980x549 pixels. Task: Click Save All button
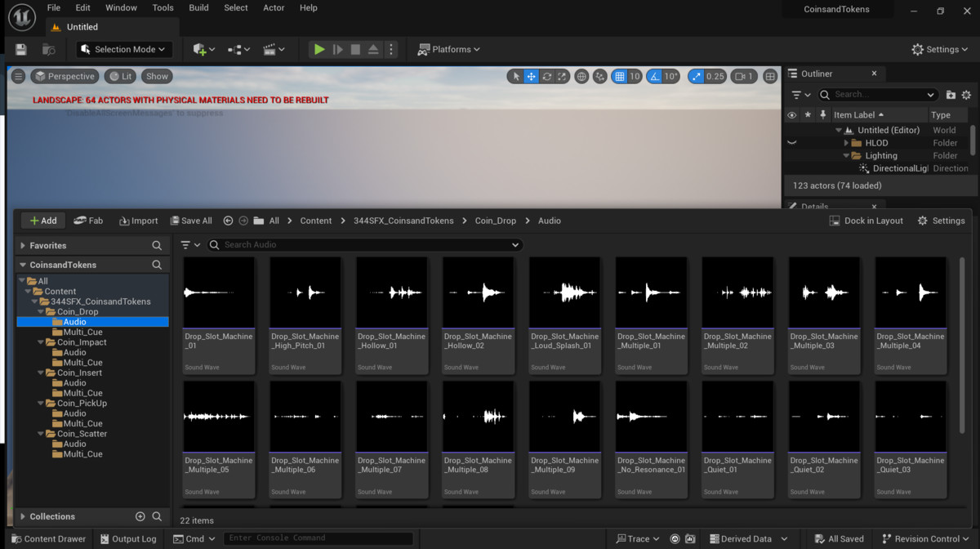click(x=191, y=221)
